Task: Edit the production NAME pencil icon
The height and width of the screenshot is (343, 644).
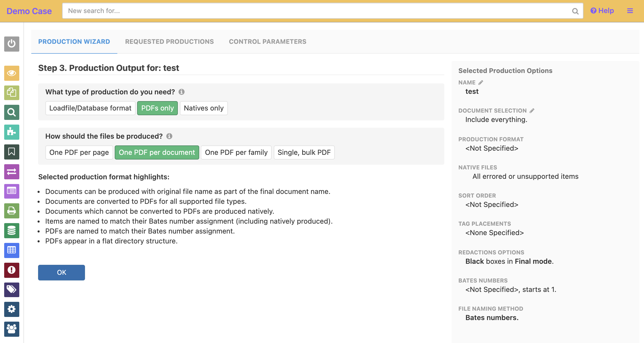Action: pyautogui.click(x=481, y=83)
